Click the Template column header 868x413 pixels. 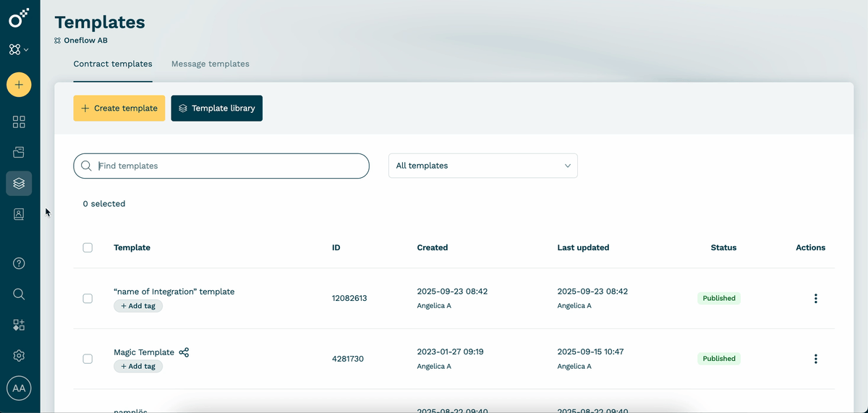tap(132, 247)
